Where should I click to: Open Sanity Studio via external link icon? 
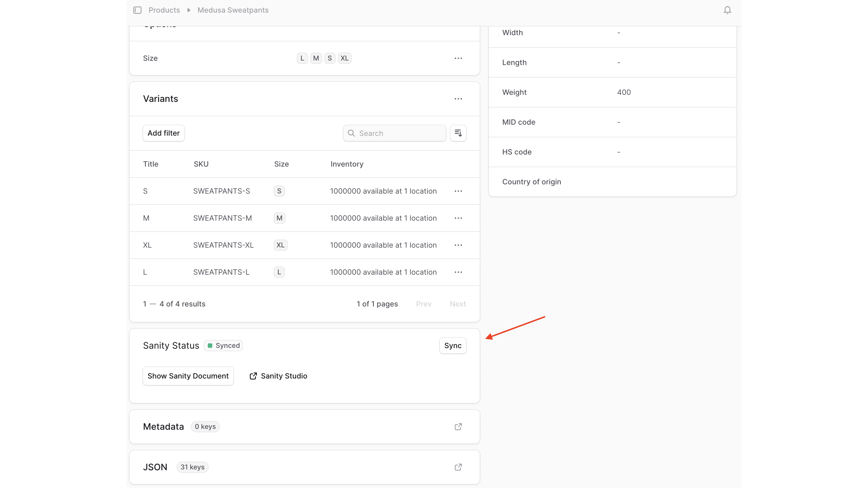(253, 376)
